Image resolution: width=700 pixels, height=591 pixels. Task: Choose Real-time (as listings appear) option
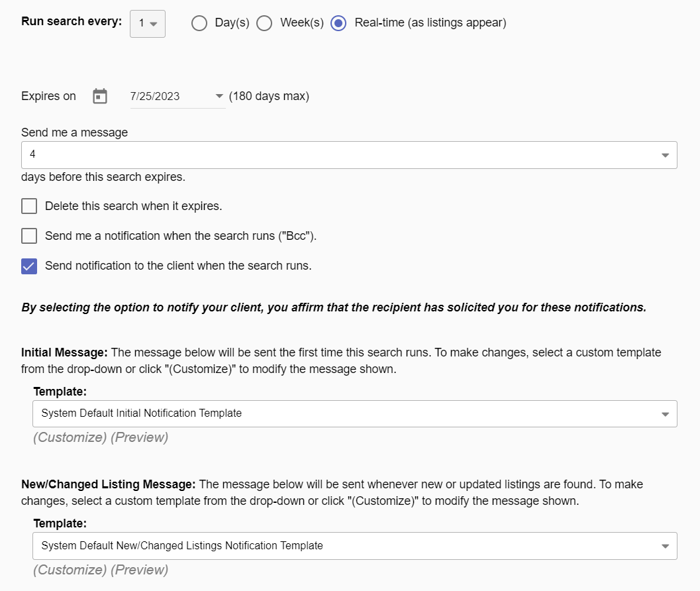pos(338,23)
